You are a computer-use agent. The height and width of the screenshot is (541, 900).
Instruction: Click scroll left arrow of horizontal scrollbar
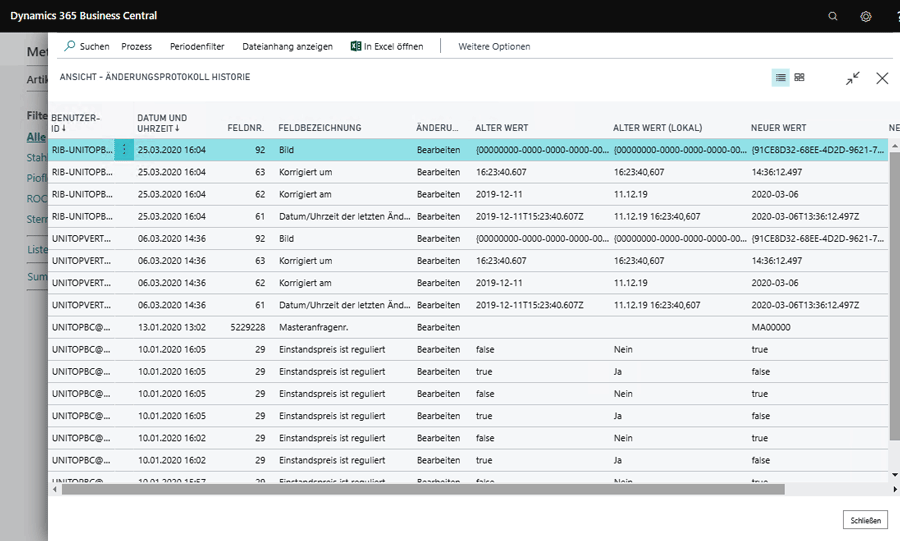click(55, 489)
